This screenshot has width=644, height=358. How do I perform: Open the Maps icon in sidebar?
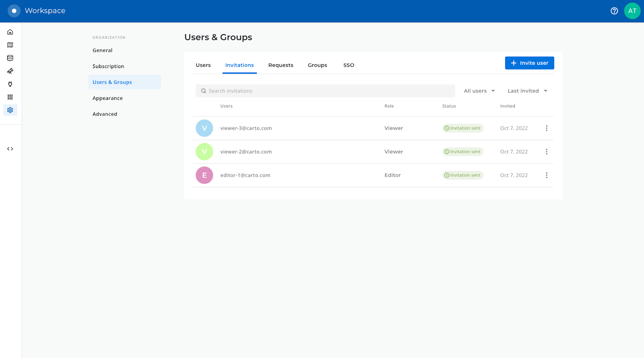pos(10,45)
